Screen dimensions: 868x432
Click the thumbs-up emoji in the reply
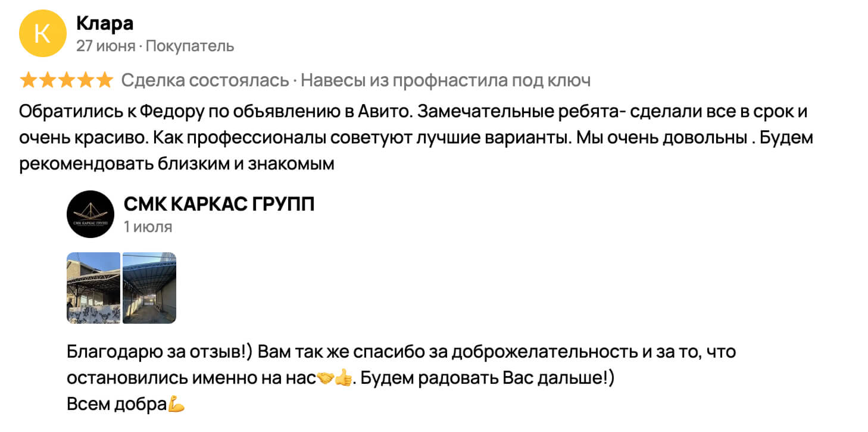pyautogui.click(x=343, y=378)
